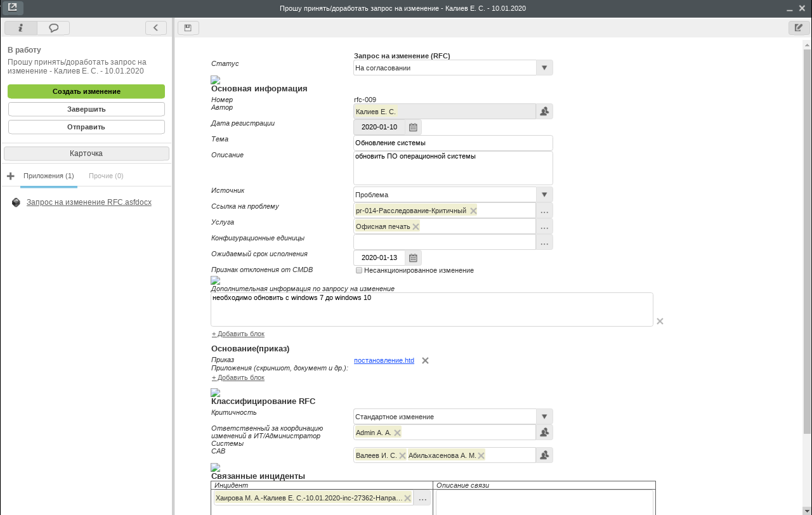Remove pr-014-Расследование-Критичный tag
The height and width of the screenshot is (515, 812).
[473, 211]
